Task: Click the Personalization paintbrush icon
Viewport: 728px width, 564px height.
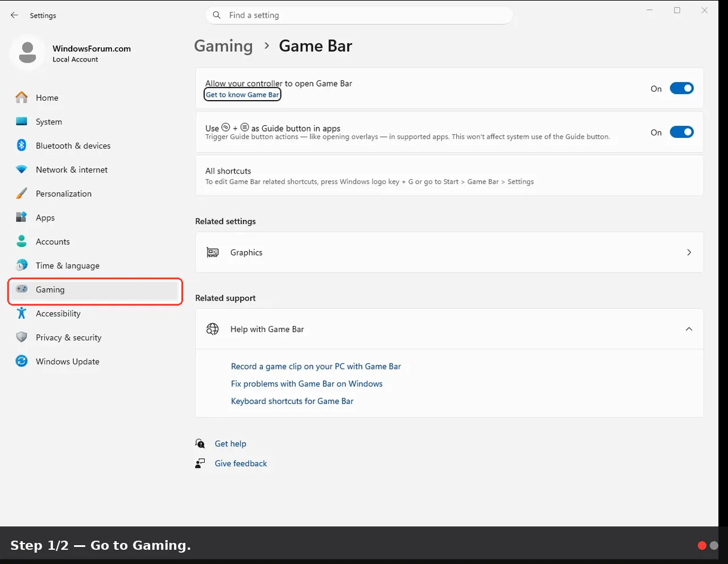Action: coord(22,194)
